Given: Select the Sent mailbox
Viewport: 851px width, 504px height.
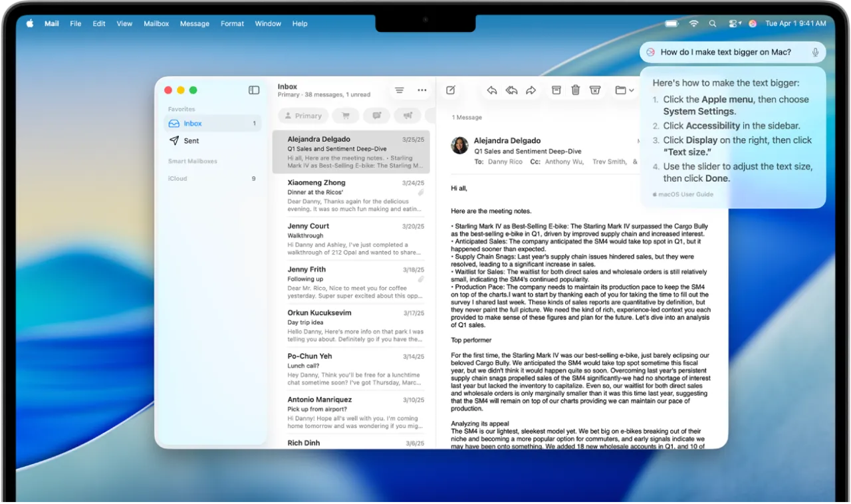Looking at the screenshot, I should 191,140.
